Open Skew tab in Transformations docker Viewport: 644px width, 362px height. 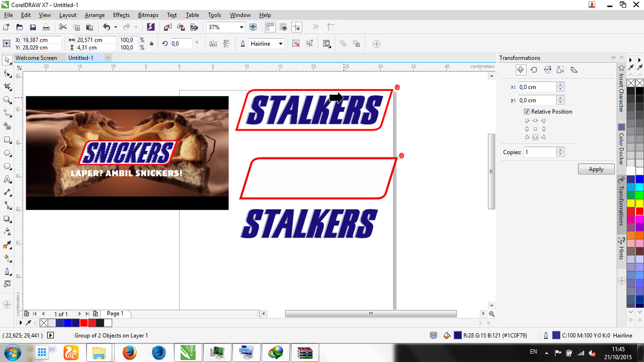coord(574,70)
